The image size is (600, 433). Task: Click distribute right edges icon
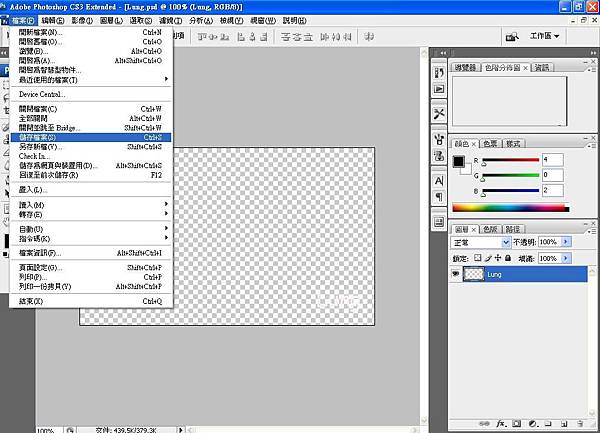coord(347,37)
